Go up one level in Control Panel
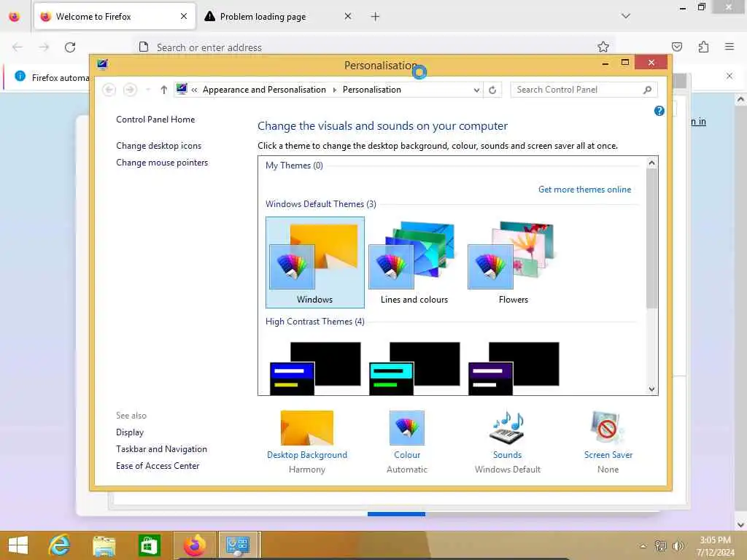 164,90
